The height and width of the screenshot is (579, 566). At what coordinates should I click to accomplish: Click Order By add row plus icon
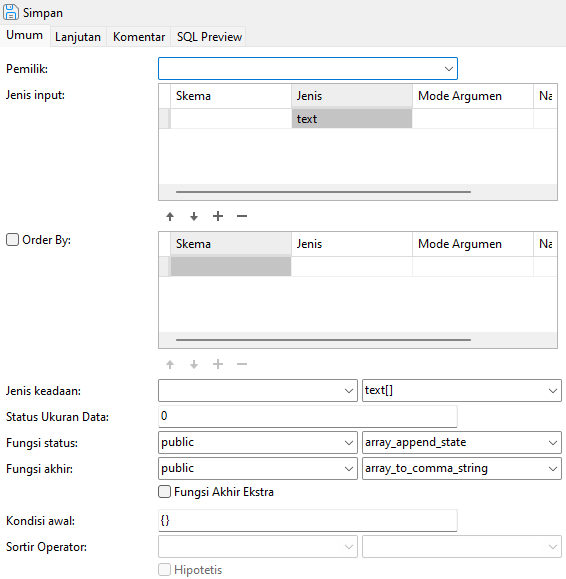point(218,364)
